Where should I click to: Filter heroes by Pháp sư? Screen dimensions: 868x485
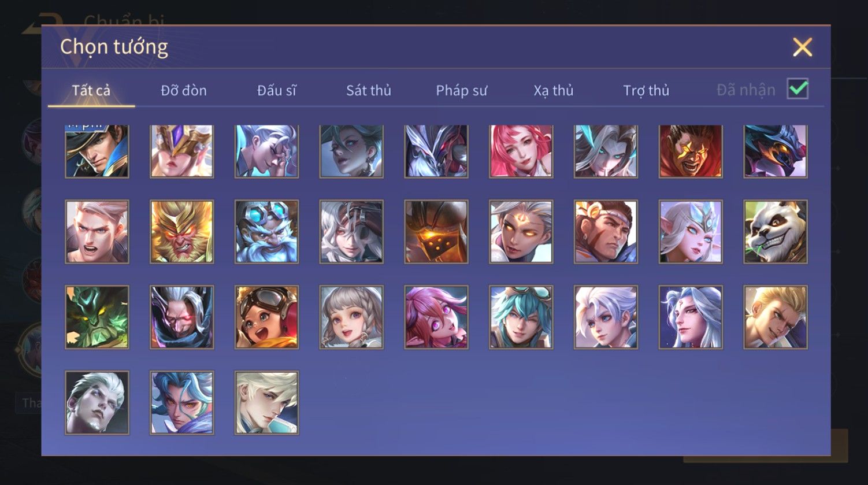click(461, 91)
